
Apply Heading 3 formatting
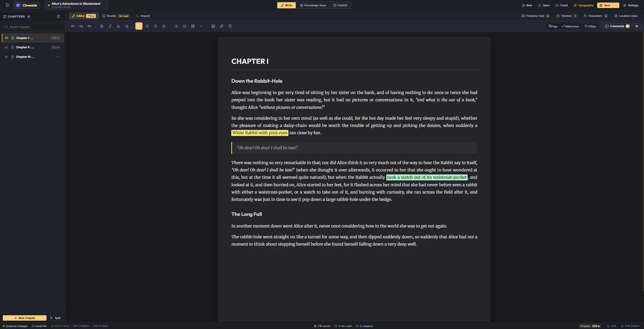click(x=90, y=26)
